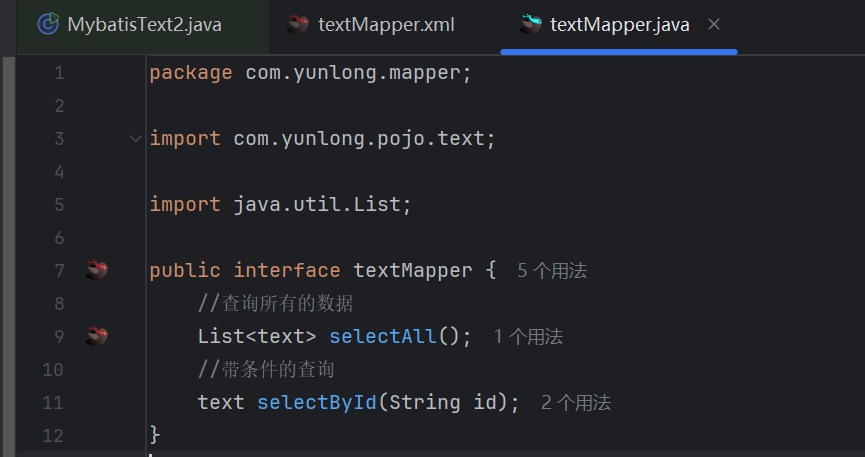The height and width of the screenshot is (457, 865).
Task: Click line number 11 in the gutter
Action: (53, 403)
